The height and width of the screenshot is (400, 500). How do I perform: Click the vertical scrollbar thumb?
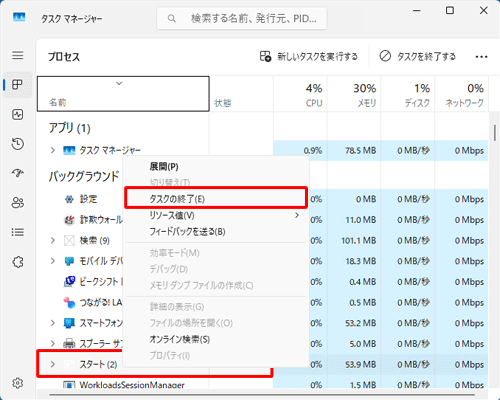[x=494, y=133]
